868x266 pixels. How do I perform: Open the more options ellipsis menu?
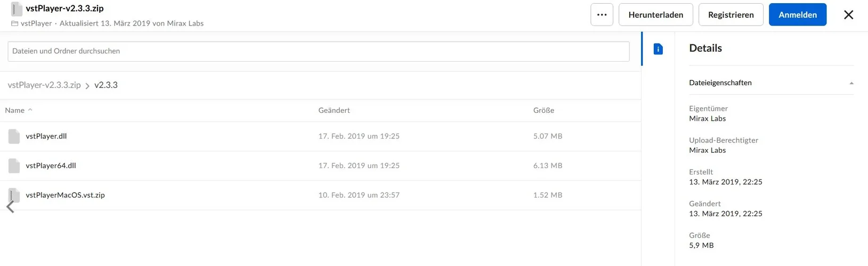click(602, 15)
